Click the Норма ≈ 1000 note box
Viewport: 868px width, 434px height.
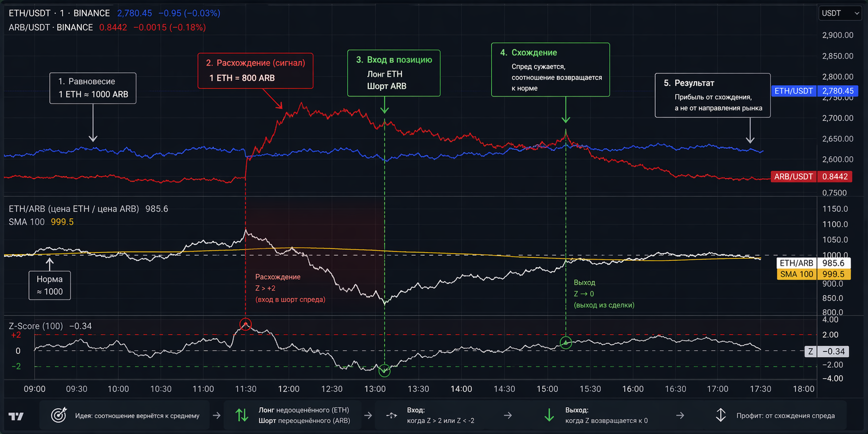(49, 285)
